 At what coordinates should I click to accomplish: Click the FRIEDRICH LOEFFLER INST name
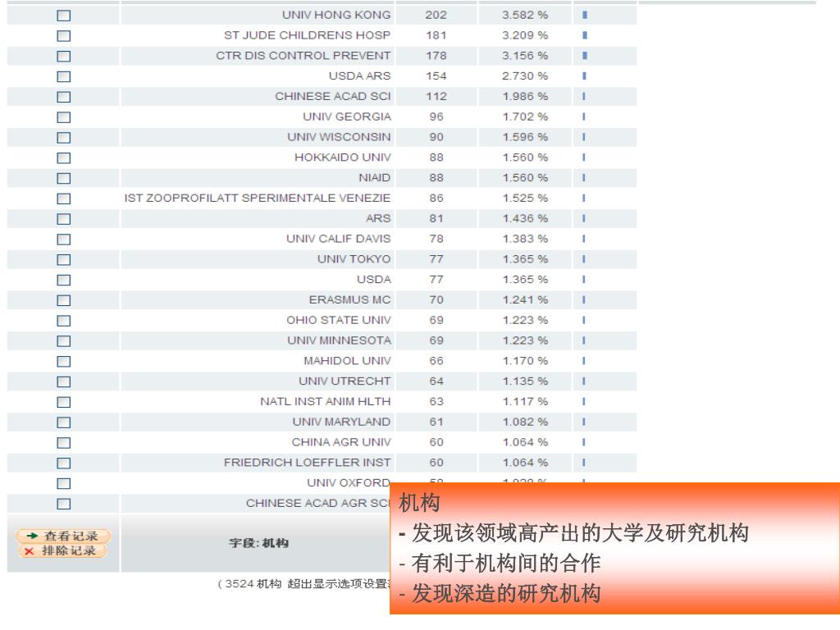(307, 463)
